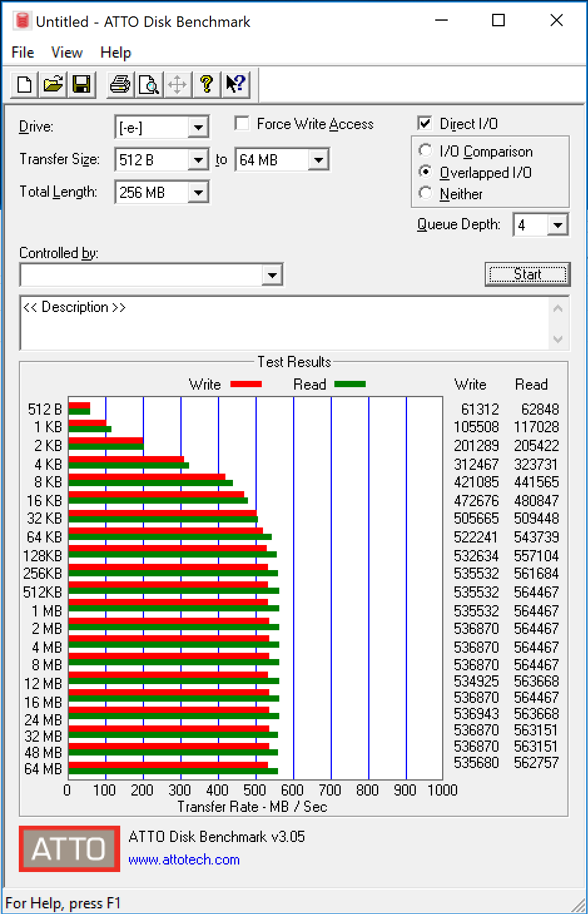Click the yellow question mark About icon

click(207, 84)
